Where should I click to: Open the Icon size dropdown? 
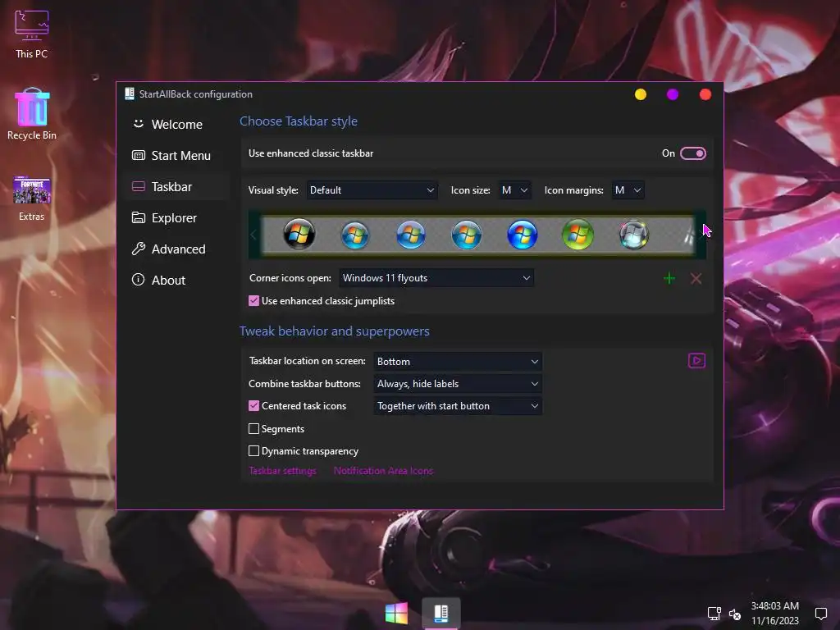(x=514, y=190)
